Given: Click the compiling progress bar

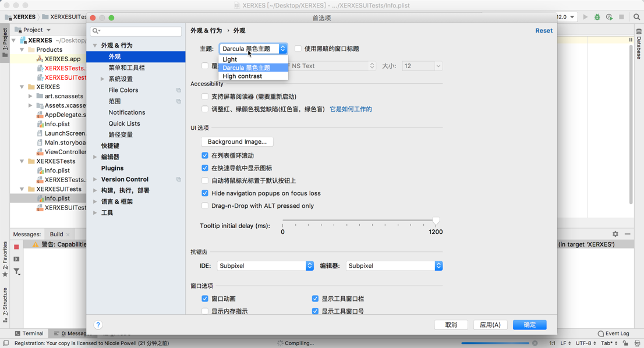Looking at the screenshot, I should click(x=495, y=343).
